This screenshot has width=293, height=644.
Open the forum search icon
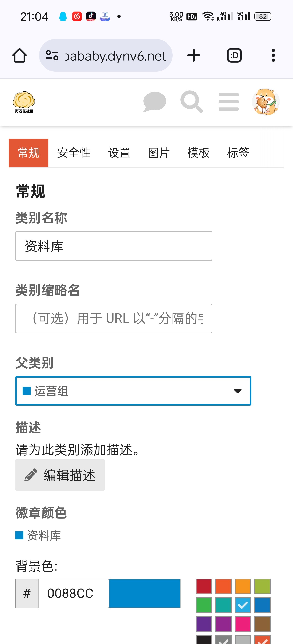[x=192, y=102]
